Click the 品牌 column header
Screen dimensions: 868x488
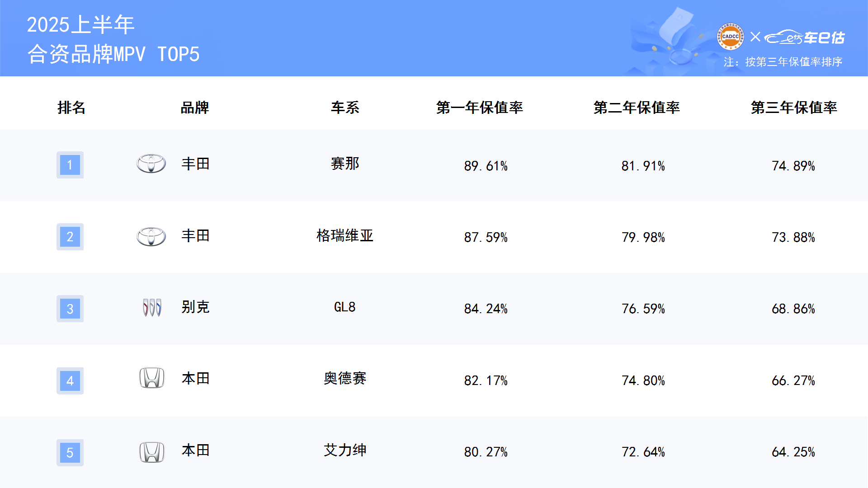(195, 108)
